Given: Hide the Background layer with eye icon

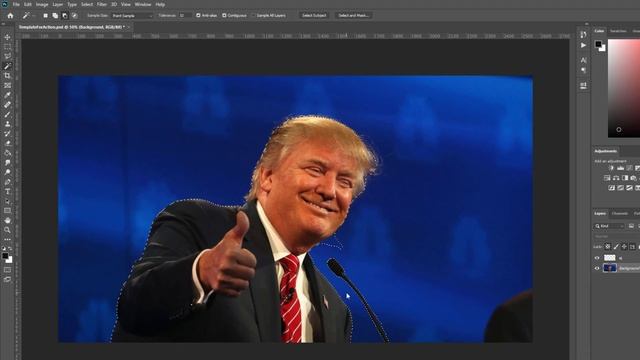Looking at the screenshot, I should (597, 268).
